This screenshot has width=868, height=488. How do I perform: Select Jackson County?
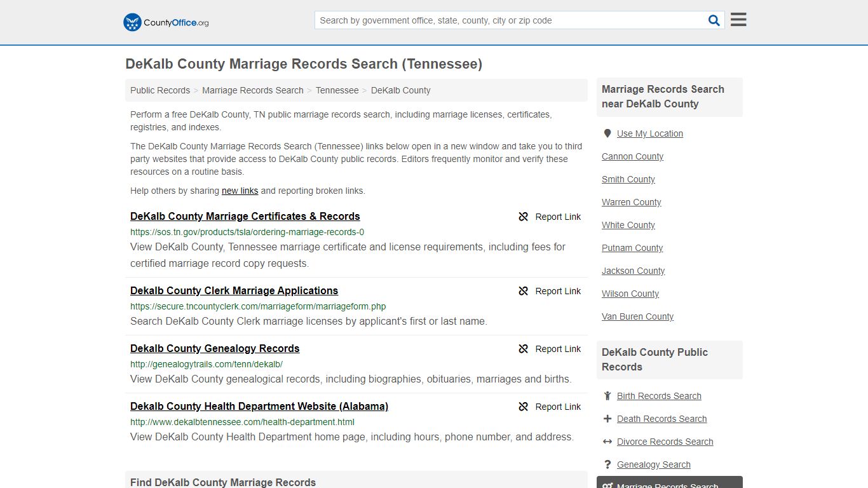pos(634,271)
